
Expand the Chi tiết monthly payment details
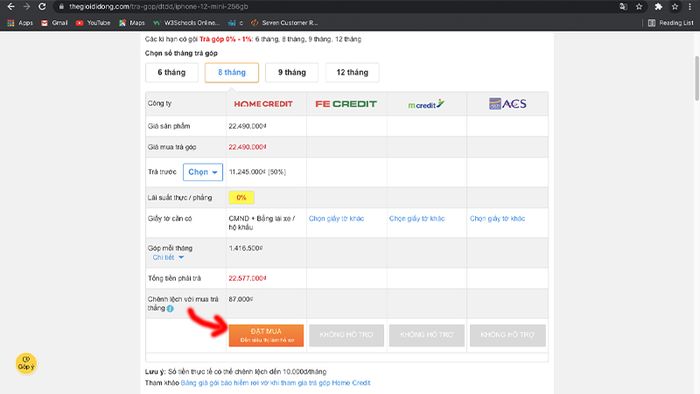coord(168,257)
